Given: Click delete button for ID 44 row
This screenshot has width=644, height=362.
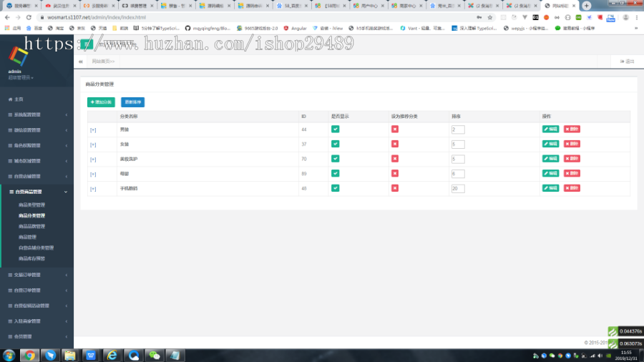Looking at the screenshot, I should 572,129.
